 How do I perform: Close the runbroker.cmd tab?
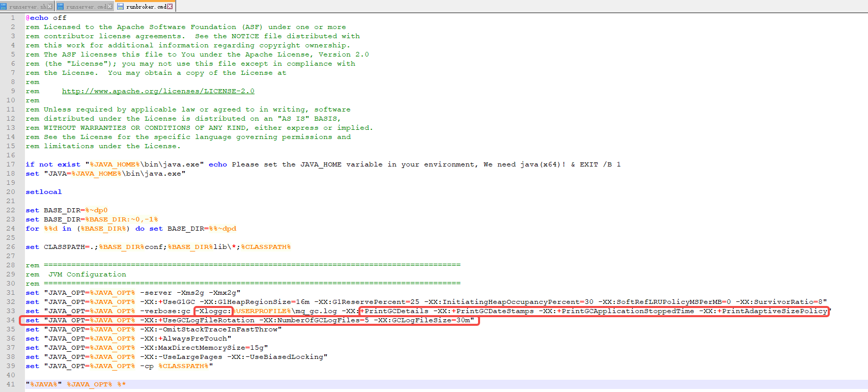[x=170, y=7]
